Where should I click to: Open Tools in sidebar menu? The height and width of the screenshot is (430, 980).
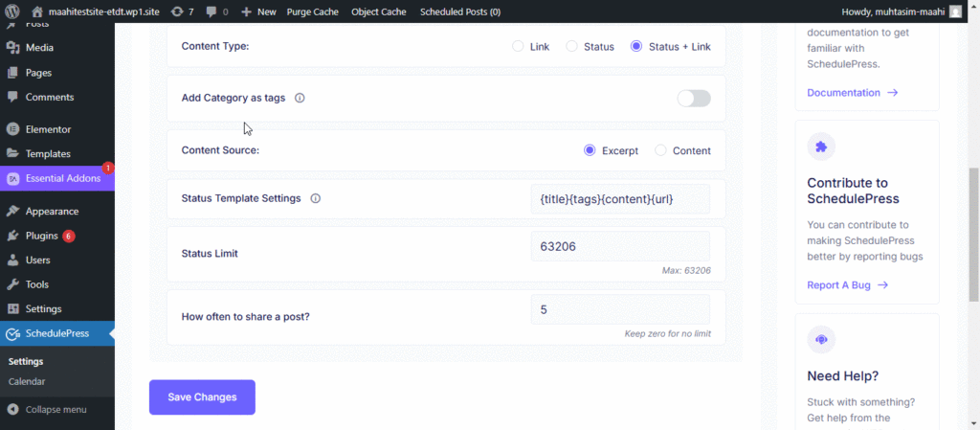[37, 284]
